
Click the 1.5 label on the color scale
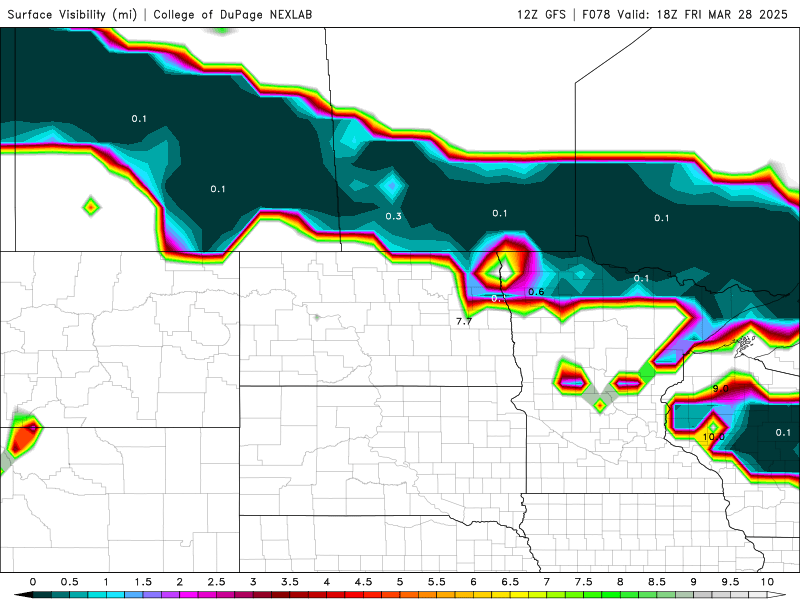pyautogui.click(x=143, y=582)
